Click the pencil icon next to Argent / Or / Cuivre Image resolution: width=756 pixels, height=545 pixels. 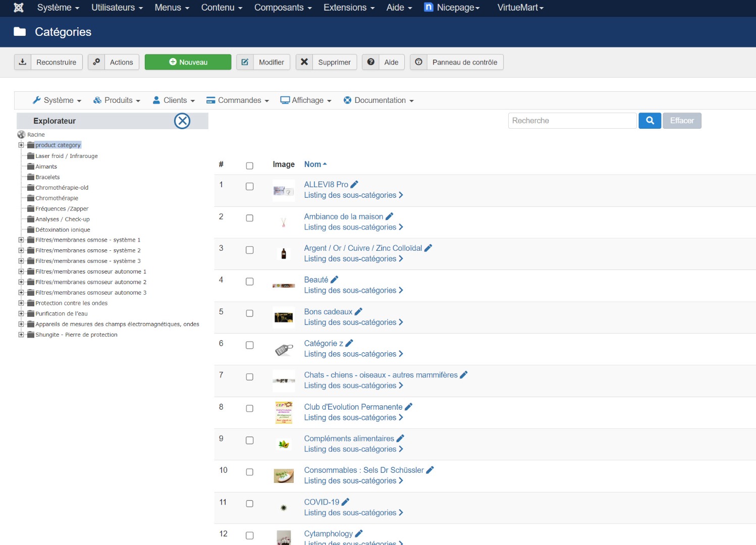click(428, 248)
